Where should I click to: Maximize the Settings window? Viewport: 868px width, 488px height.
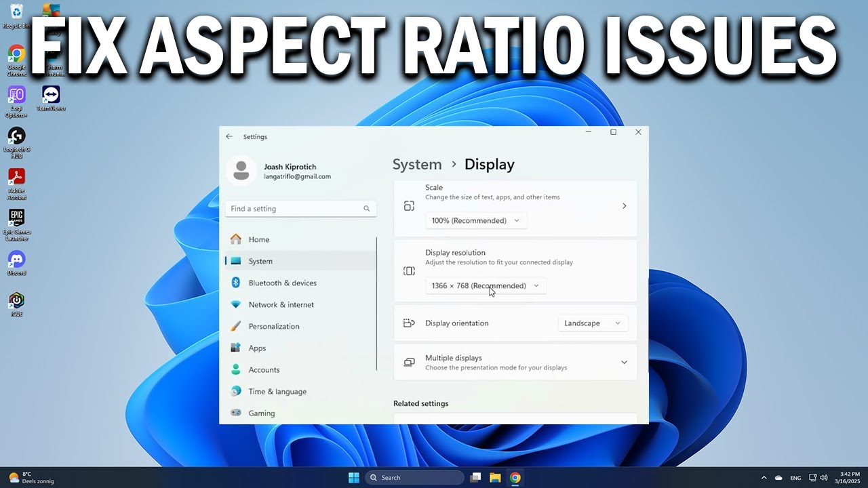[613, 132]
